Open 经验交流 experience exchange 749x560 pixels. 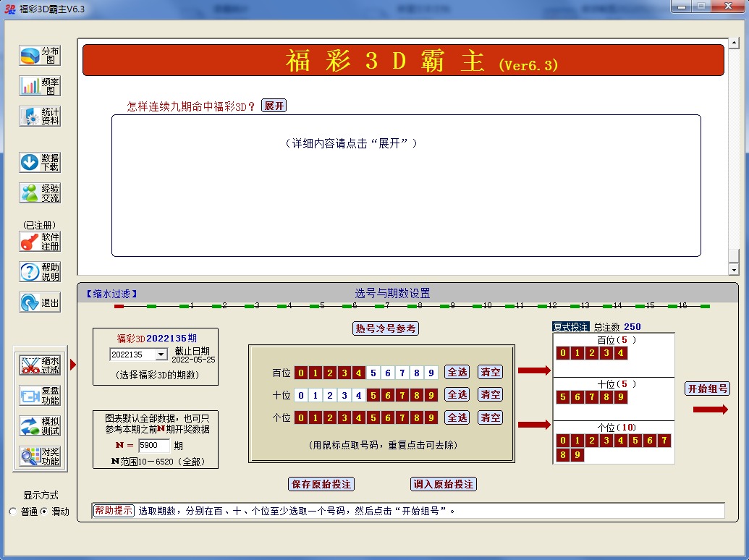coord(40,192)
